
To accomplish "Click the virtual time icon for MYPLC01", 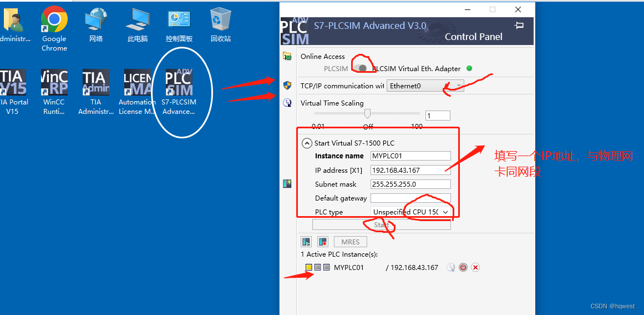I will [x=450, y=267].
